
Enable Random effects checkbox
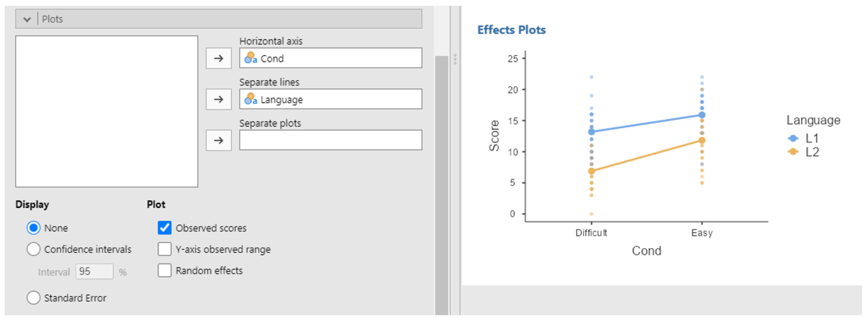tap(164, 271)
